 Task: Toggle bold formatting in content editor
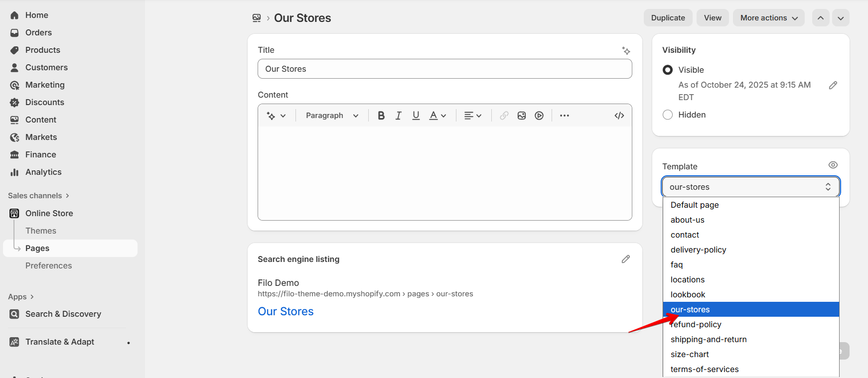(381, 116)
